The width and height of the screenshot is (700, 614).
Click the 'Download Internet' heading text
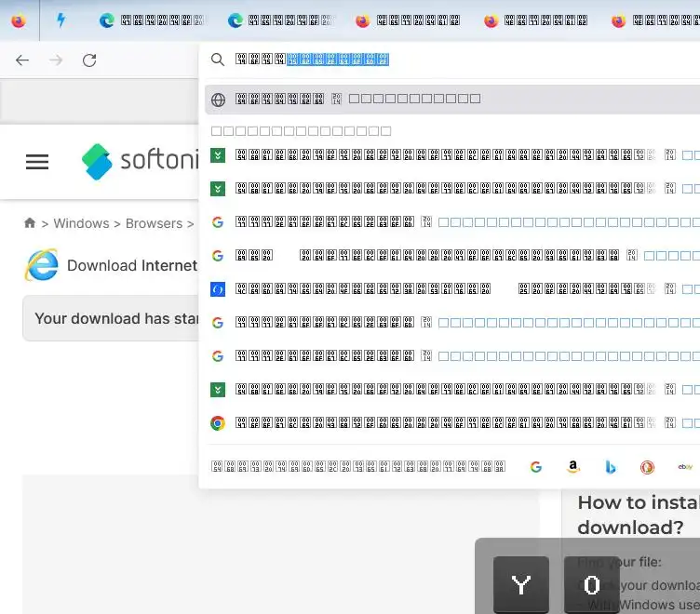point(132,265)
